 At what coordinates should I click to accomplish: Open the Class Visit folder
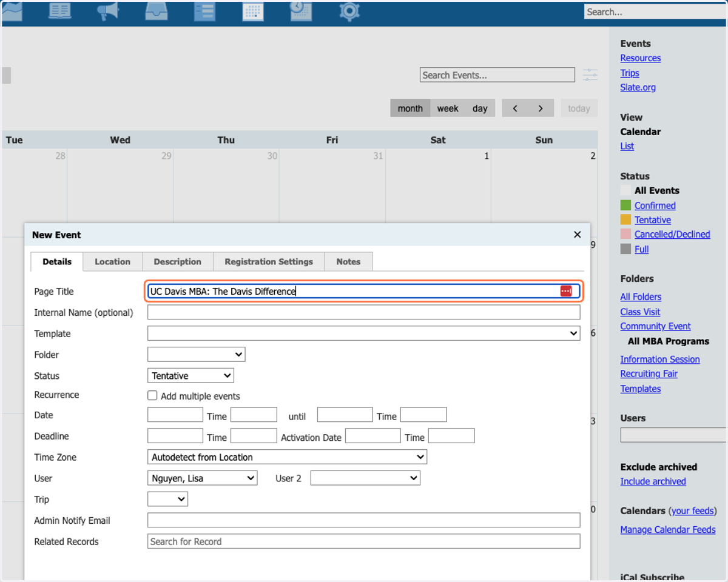(640, 312)
